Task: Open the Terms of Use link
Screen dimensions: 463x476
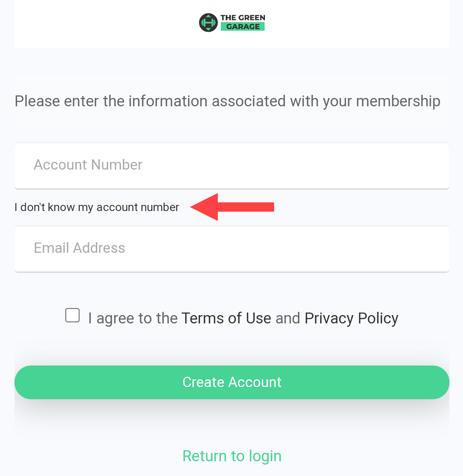Action: click(226, 318)
